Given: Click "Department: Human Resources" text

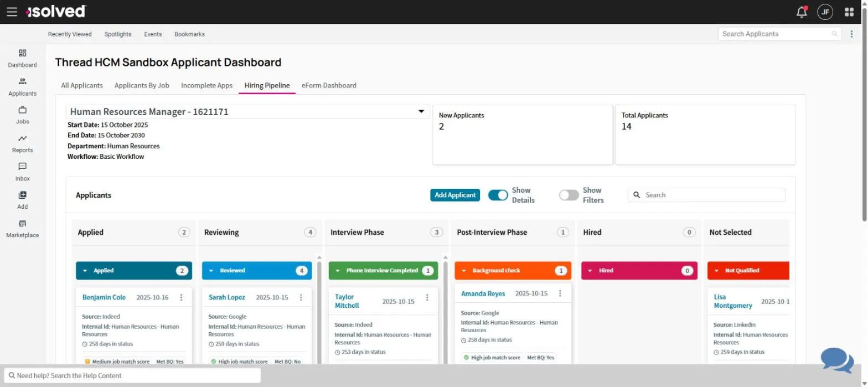Looking at the screenshot, I should [113, 146].
